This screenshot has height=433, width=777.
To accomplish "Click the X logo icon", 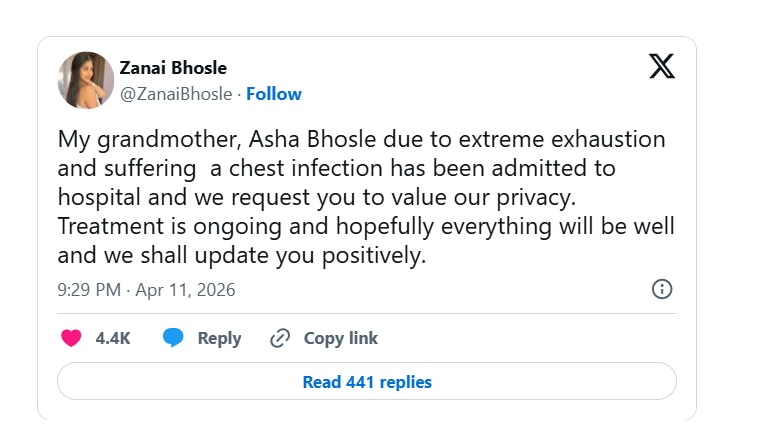I will tap(661, 67).
